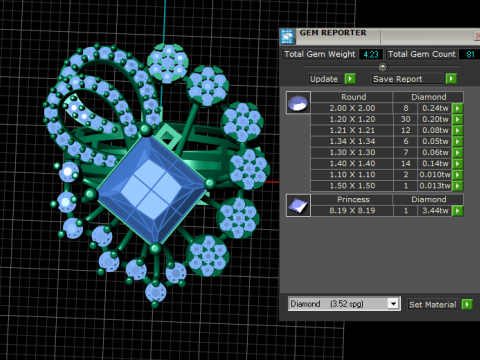480x360 pixels.
Task: Select the 1.34 X 1.34 size cell
Action: coord(352,141)
